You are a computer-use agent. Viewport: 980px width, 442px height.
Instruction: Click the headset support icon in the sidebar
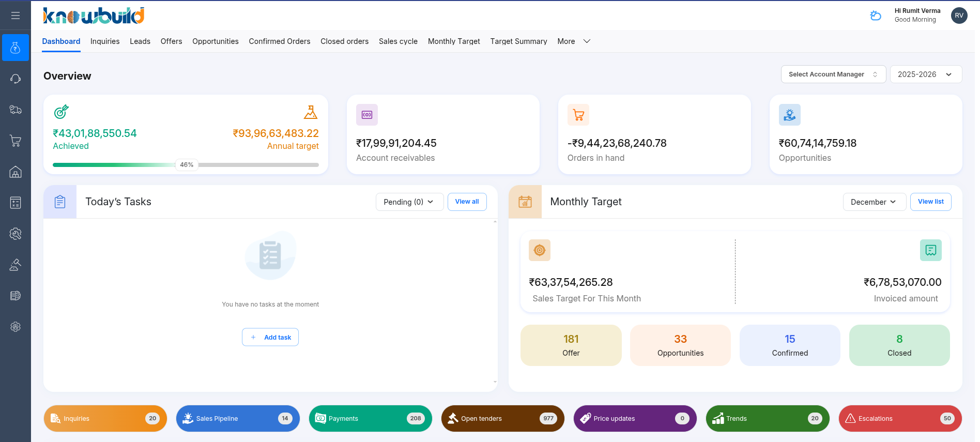click(16, 79)
